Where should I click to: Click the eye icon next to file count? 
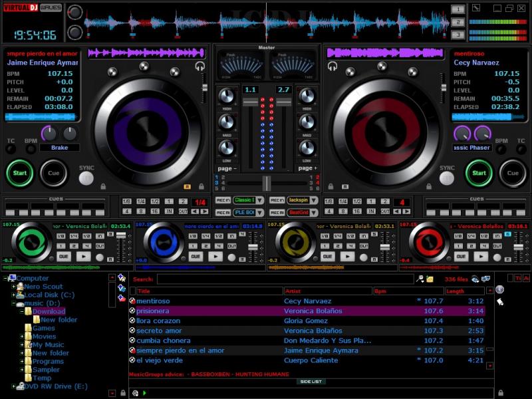475,279
